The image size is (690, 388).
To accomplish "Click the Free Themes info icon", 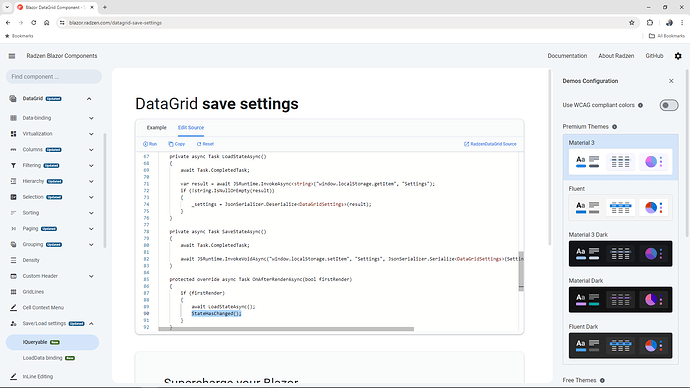I will pyautogui.click(x=602, y=381).
